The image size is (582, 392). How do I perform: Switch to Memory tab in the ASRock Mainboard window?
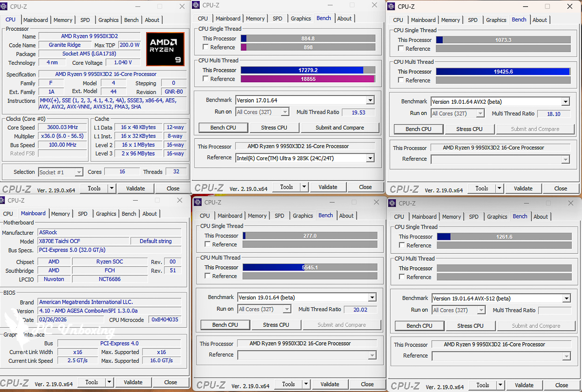[61, 214]
